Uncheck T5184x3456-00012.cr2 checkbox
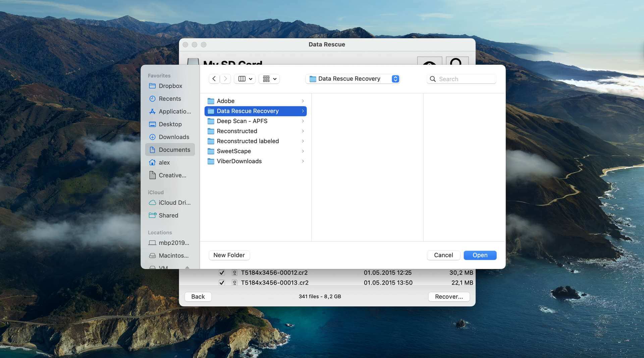The width and height of the screenshot is (644, 358). [222, 273]
